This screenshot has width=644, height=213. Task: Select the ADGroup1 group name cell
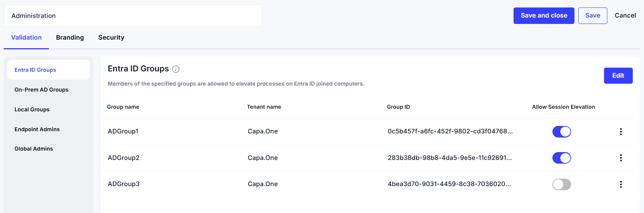pos(123,131)
